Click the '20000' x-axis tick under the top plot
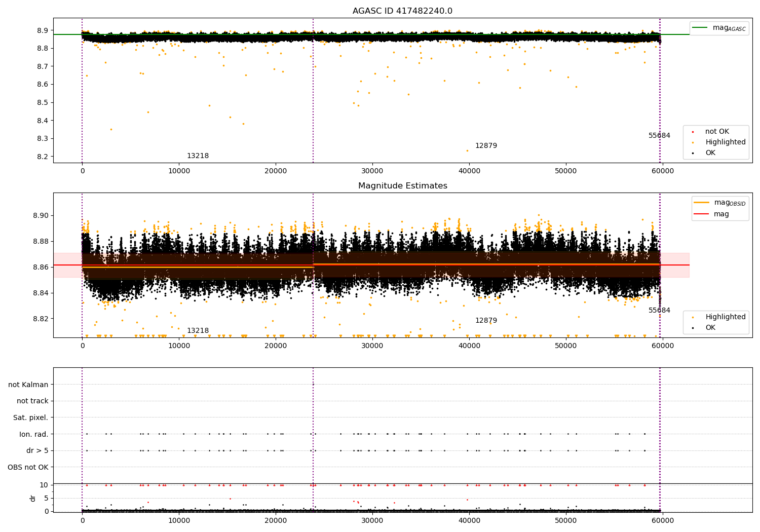 point(276,171)
